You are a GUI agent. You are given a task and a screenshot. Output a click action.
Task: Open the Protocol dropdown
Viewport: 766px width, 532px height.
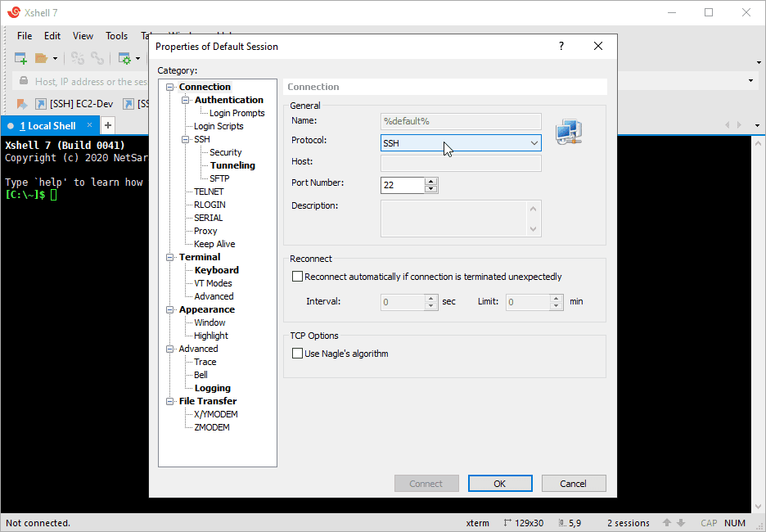pyautogui.click(x=461, y=142)
